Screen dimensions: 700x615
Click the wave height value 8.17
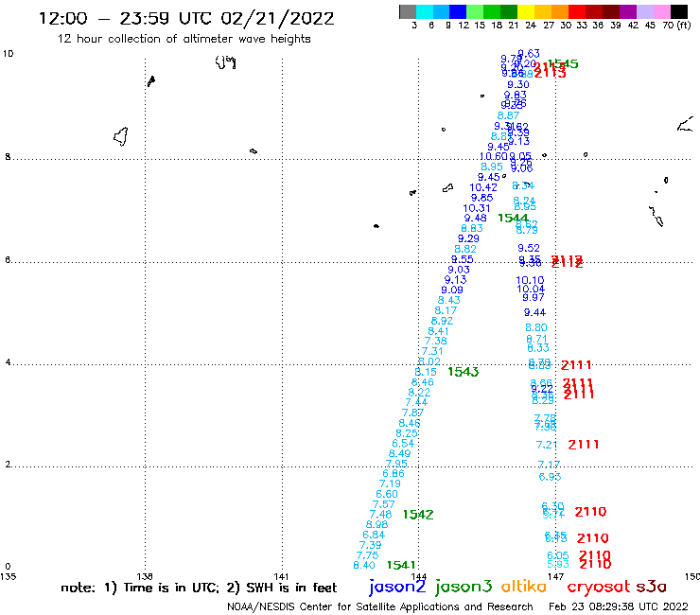(x=446, y=310)
